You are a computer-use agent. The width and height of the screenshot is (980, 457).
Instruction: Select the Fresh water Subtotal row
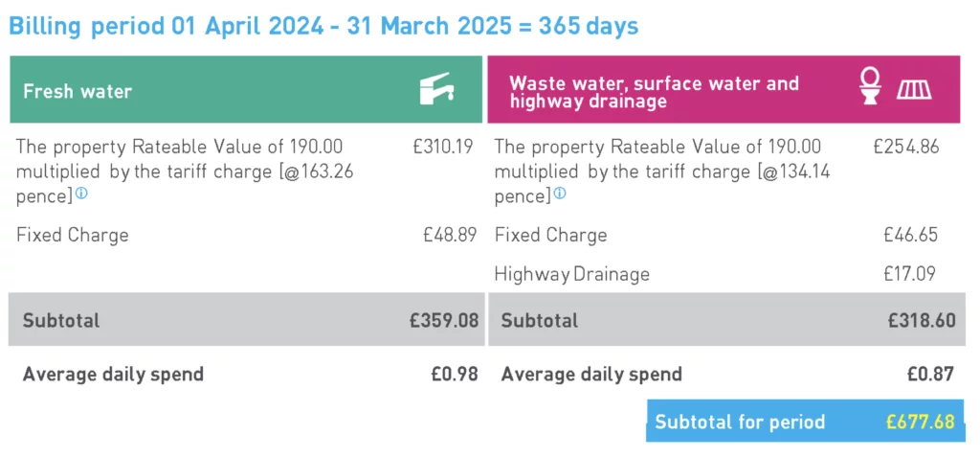pos(246,319)
